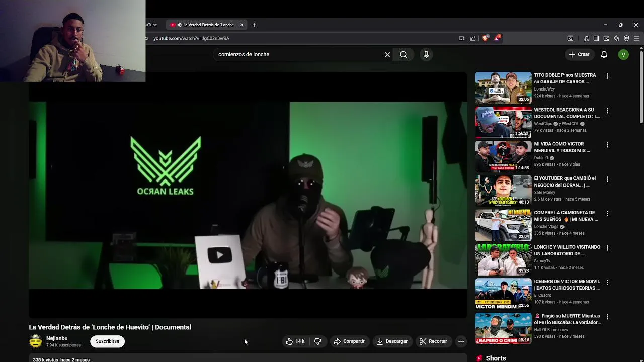This screenshot has height=362, width=644.
Task: Click the search magnifier button
Action: tap(404, 54)
